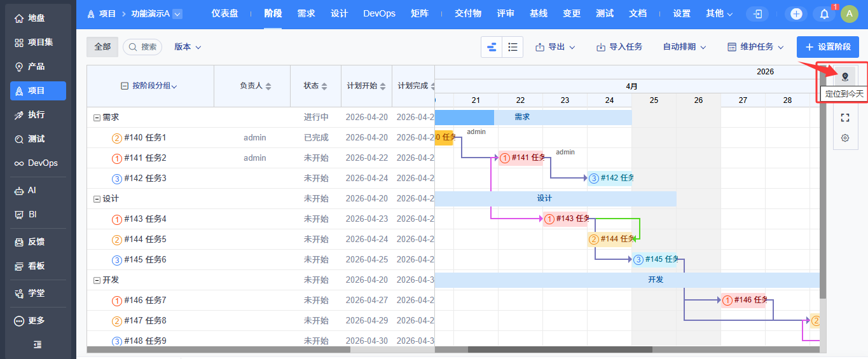The image size is (868, 359).
Task: Open the 维护任务 dropdown
Action: tap(755, 47)
